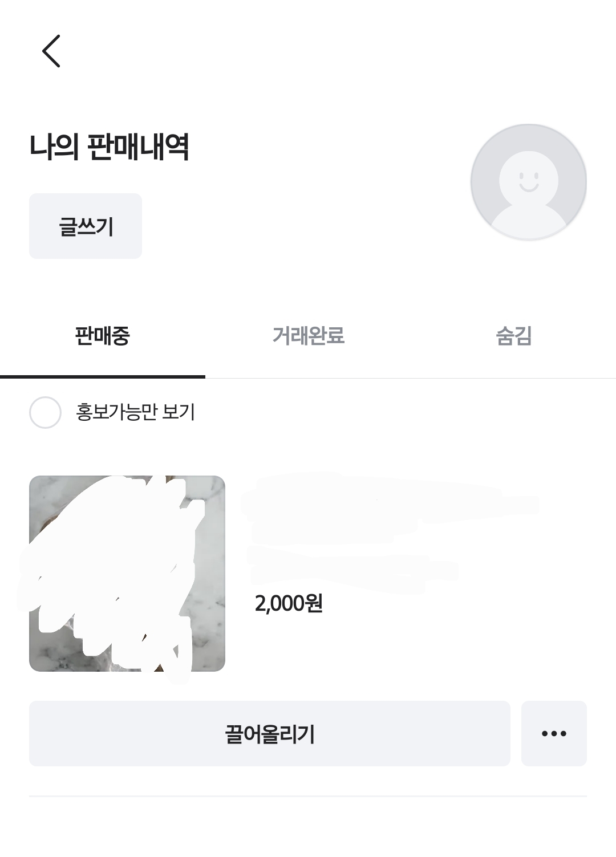Image resolution: width=616 pixels, height=857 pixels.
Task: Open the default profile avatar
Action: click(528, 182)
